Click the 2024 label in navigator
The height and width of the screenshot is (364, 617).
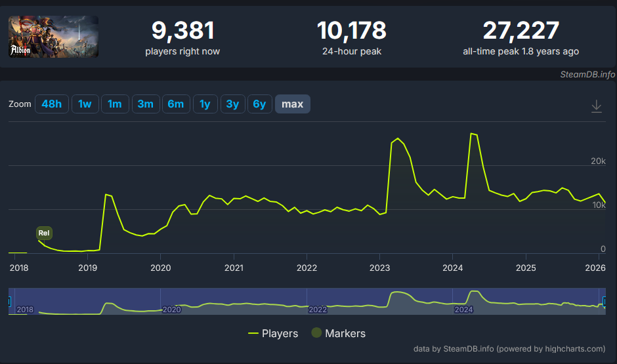(x=463, y=310)
